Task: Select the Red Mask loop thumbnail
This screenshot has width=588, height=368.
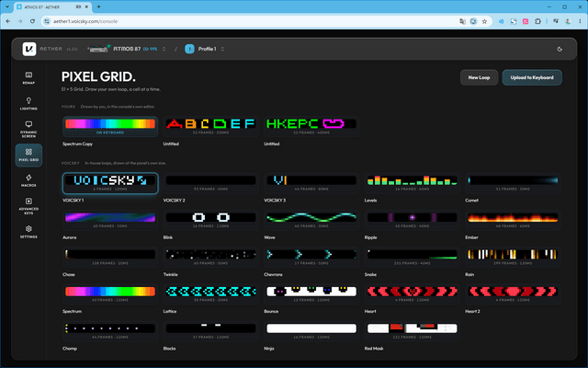Action: pos(413,331)
